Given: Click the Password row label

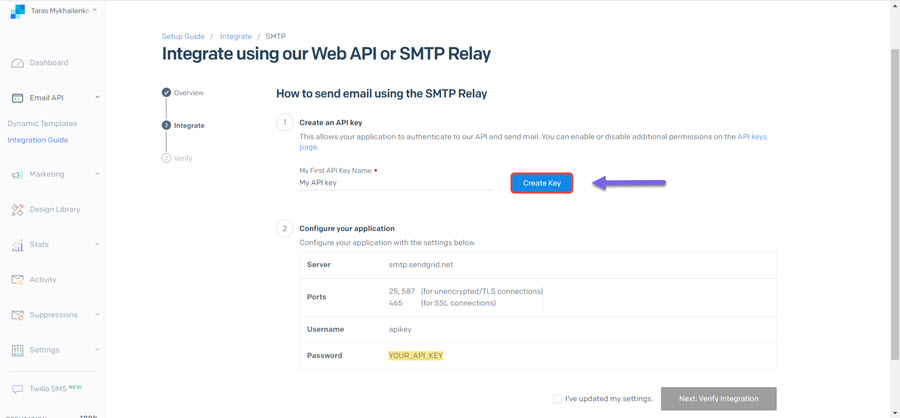Looking at the screenshot, I should [324, 355].
